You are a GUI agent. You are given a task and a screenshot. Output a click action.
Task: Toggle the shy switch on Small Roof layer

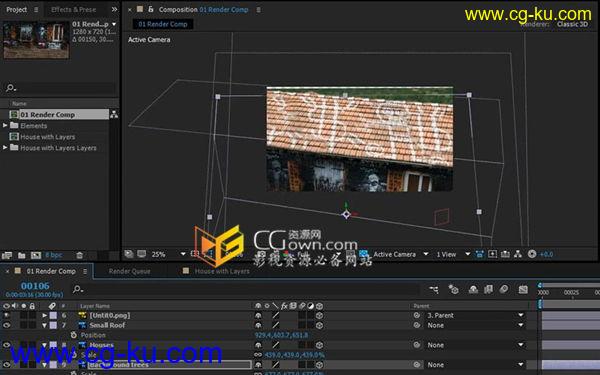pos(258,325)
